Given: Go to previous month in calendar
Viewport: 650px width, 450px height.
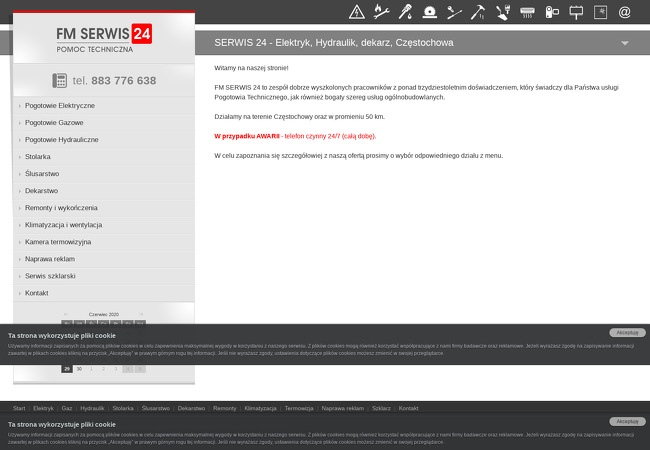Looking at the screenshot, I should click(x=65, y=315).
